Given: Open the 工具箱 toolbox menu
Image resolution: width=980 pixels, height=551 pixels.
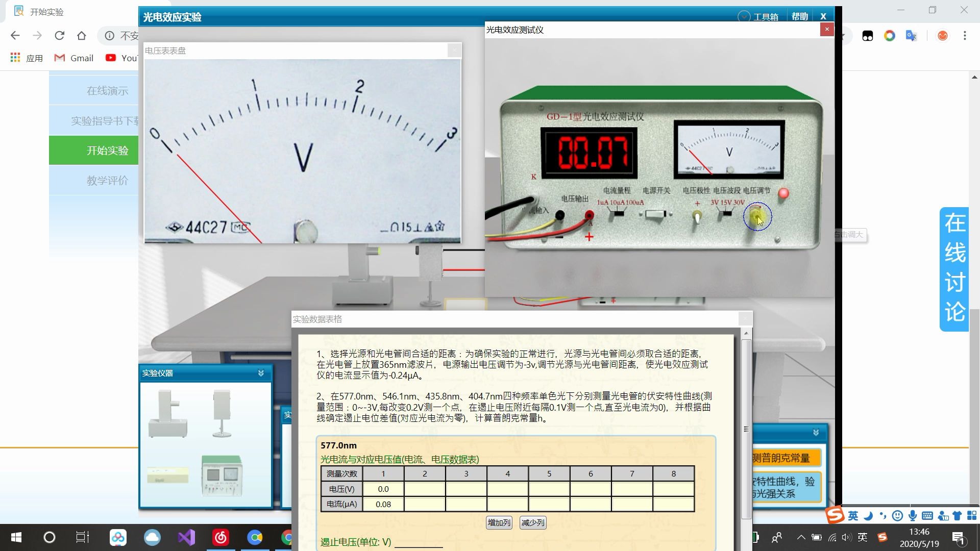Looking at the screenshot, I should coord(758,17).
